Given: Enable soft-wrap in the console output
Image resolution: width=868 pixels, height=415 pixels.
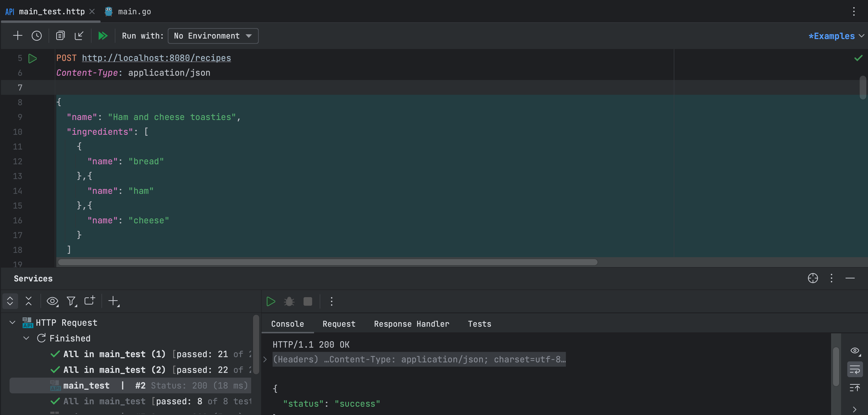Looking at the screenshot, I should 855,369.
